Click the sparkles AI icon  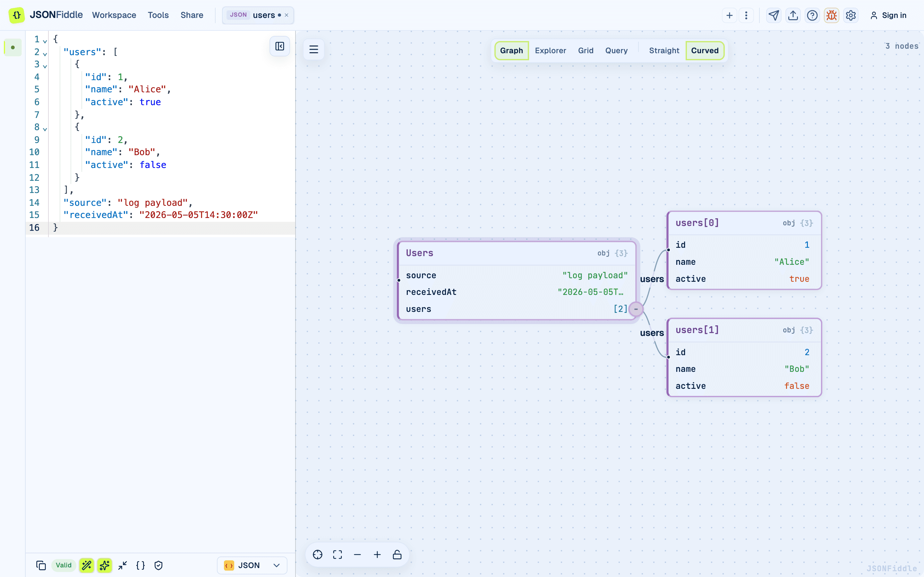(105, 565)
